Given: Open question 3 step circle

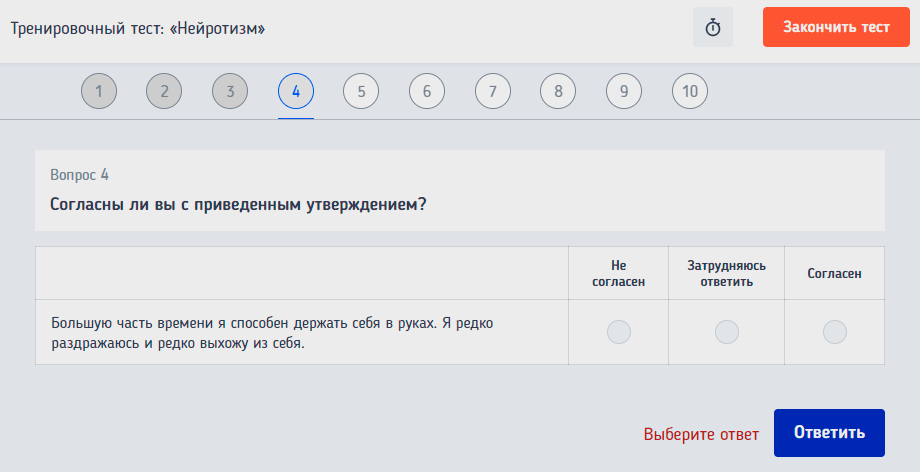Looking at the screenshot, I should pos(230,92).
